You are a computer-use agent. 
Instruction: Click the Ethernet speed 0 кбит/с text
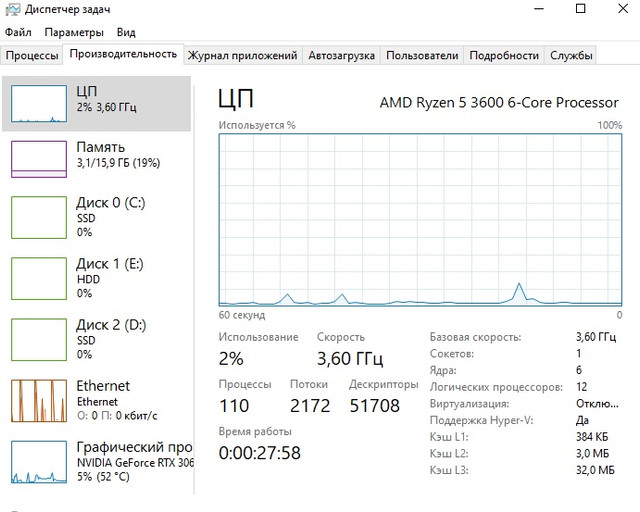click(117, 416)
